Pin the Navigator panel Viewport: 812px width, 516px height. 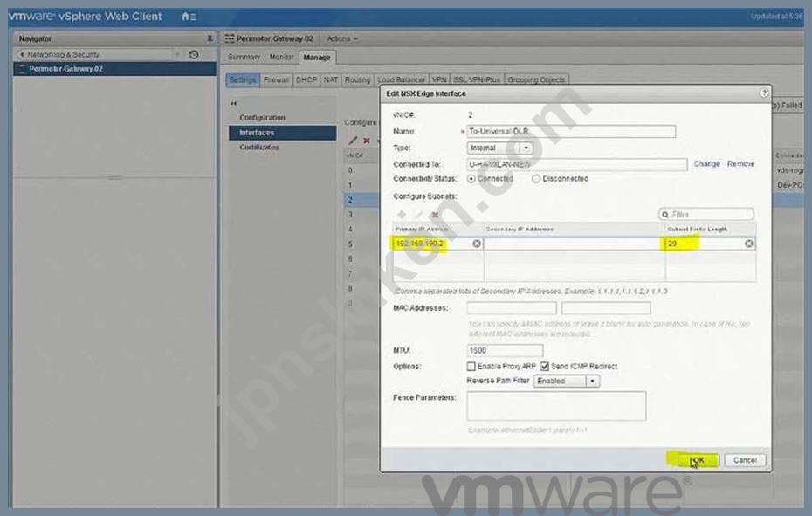tap(210, 38)
